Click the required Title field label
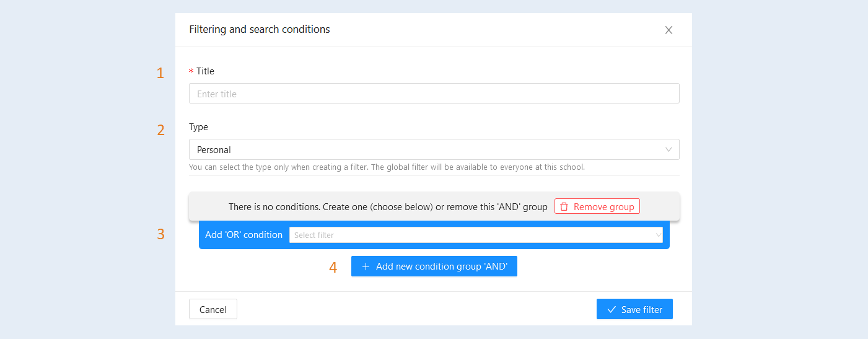The image size is (868, 339). (202, 71)
